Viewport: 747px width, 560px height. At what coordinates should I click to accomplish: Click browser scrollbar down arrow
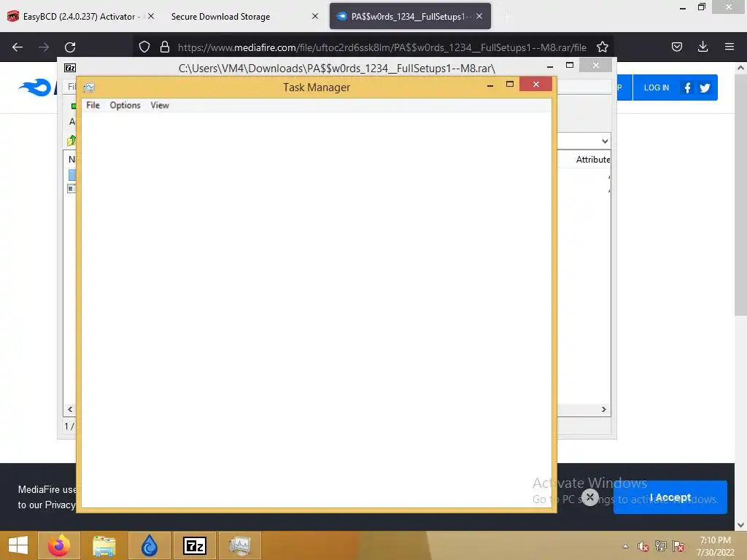(x=740, y=525)
